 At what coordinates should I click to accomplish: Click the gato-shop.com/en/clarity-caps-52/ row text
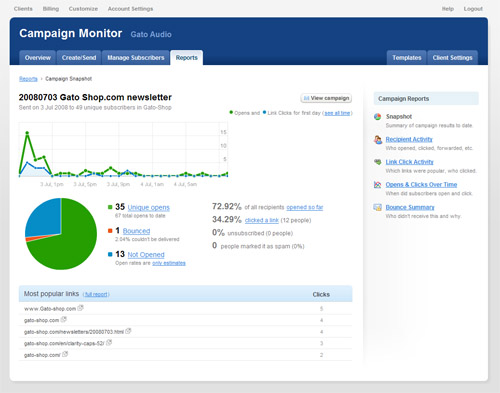(x=64, y=343)
